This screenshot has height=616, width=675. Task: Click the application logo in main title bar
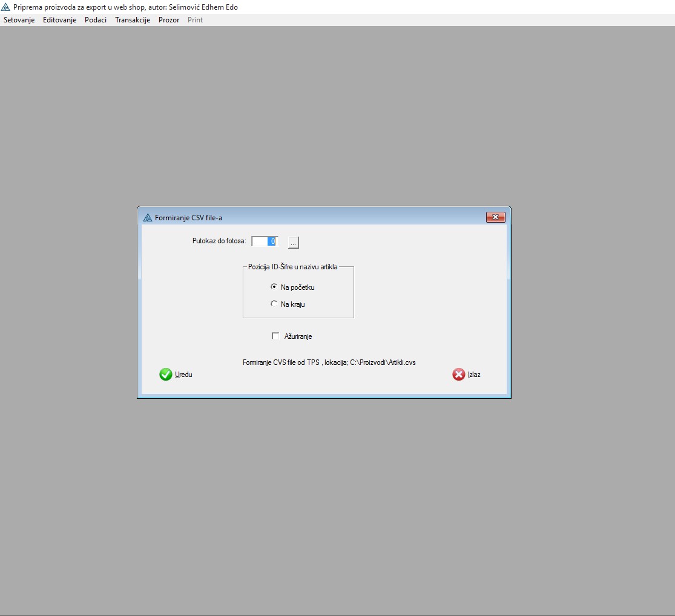pyautogui.click(x=6, y=7)
